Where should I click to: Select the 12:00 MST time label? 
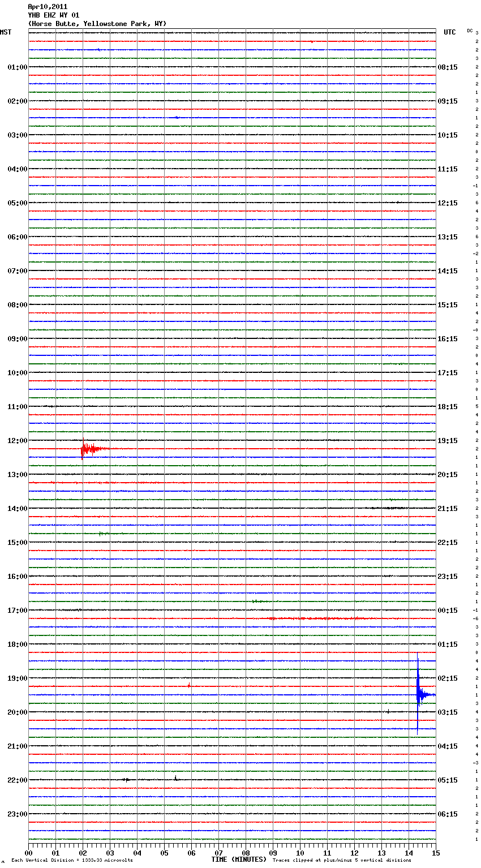click(18, 441)
